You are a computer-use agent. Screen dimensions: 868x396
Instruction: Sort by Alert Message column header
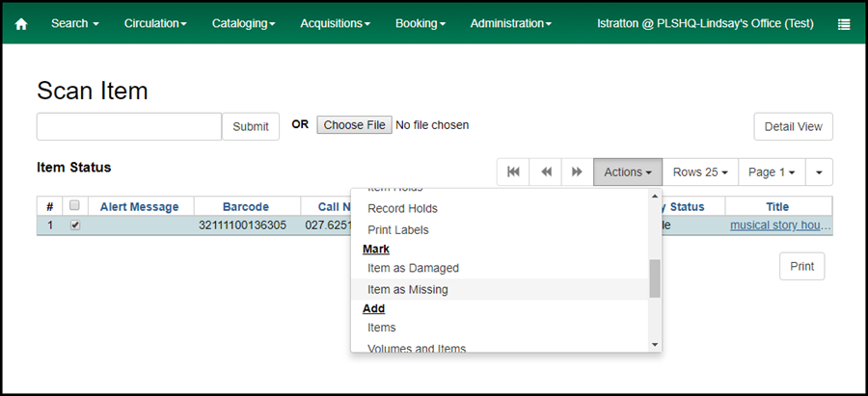(x=140, y=207)
